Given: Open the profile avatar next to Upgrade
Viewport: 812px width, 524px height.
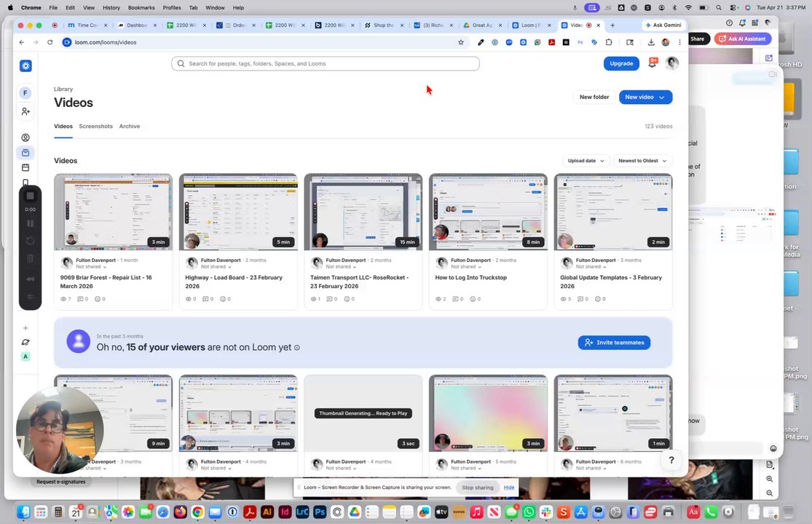Looking at the screenshot, I should tap(671, 63).
